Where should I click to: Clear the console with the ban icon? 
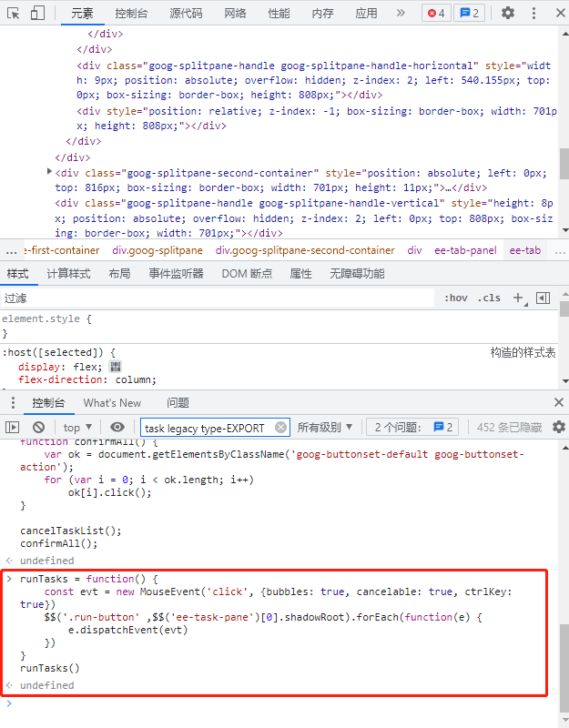click(x=38, y=427)
